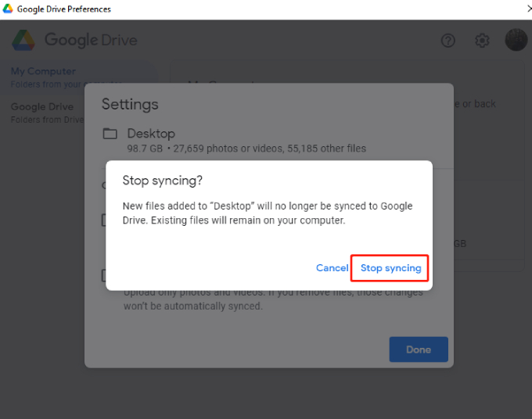The height and width of the screenshot is (419, 532).
Task: Click the Stop syncing? dialog title
Action: pyautogui.click(x=162, y=181)
